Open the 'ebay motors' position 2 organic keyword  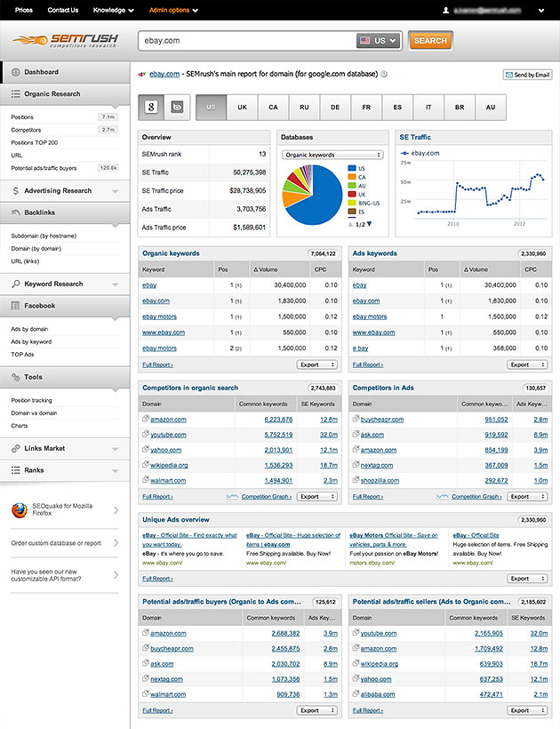click(x=159, y=348)
